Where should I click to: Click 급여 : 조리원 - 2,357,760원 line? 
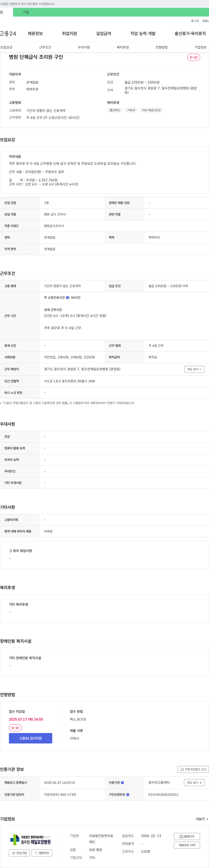tap(33, 180)
